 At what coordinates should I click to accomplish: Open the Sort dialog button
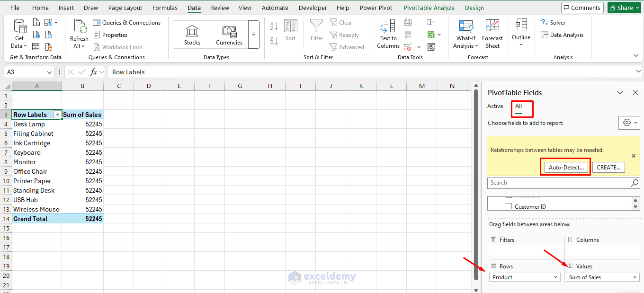(x=290, y=31)
